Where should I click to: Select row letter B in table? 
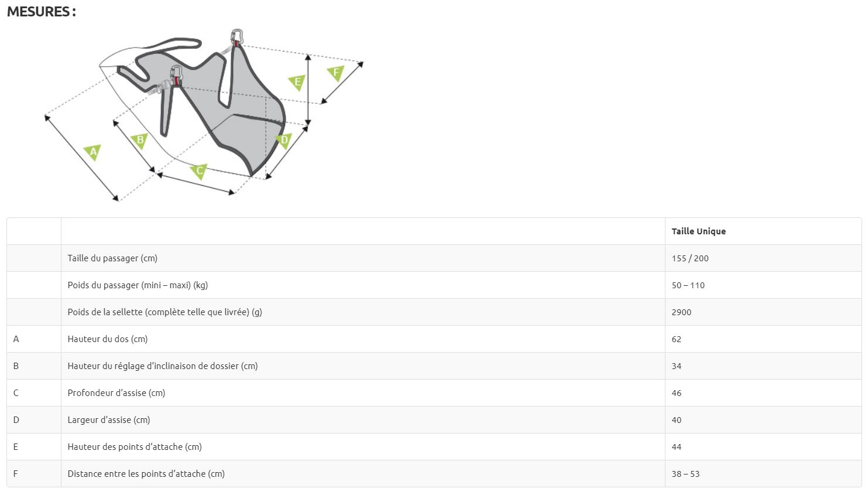click(16, 366)
